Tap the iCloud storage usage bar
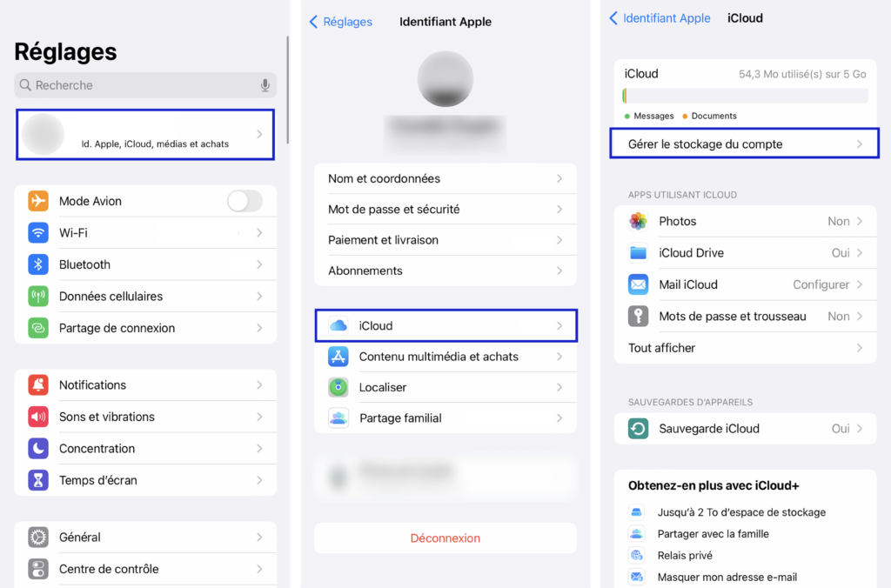 [745, 96]
